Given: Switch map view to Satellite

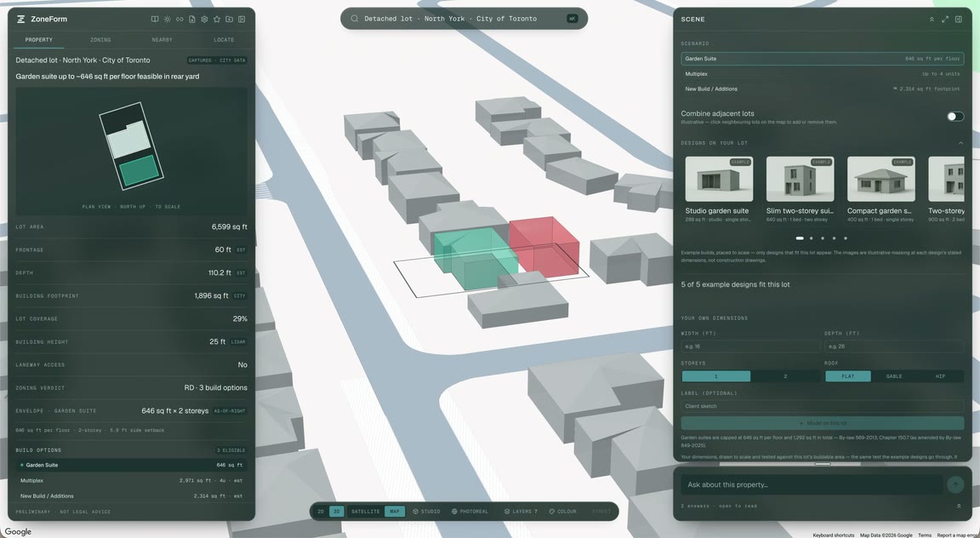Looking at the screenshot, I should click(x=365, y=512).
